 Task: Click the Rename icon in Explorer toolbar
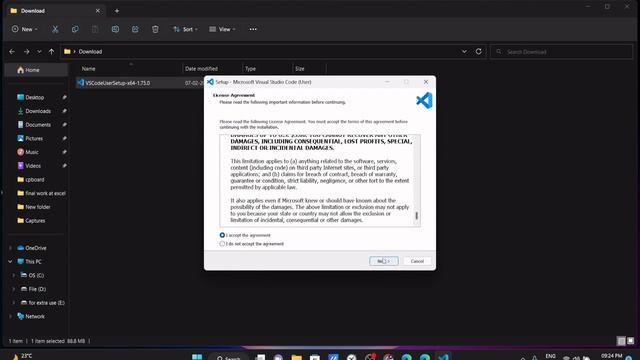[115, 29]
